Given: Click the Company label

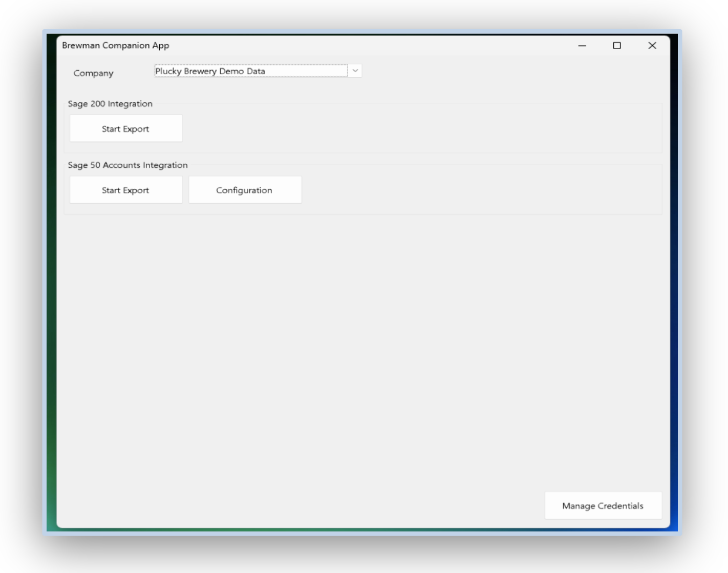Looking at the screenshot, I should 94,73.
